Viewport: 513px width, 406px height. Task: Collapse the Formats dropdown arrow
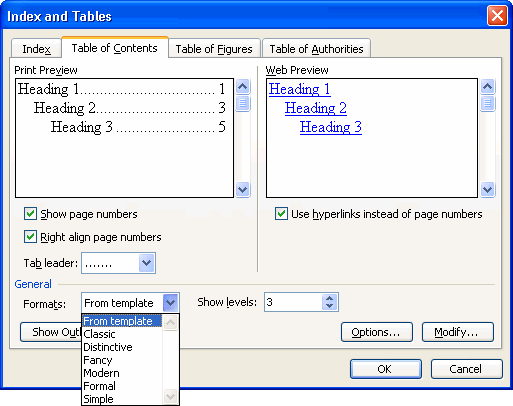171,303
